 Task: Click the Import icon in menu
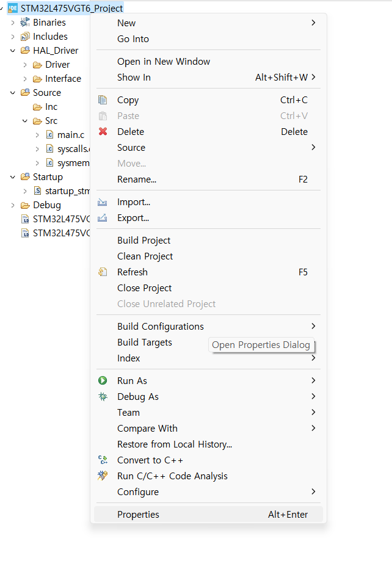point(103,202)
